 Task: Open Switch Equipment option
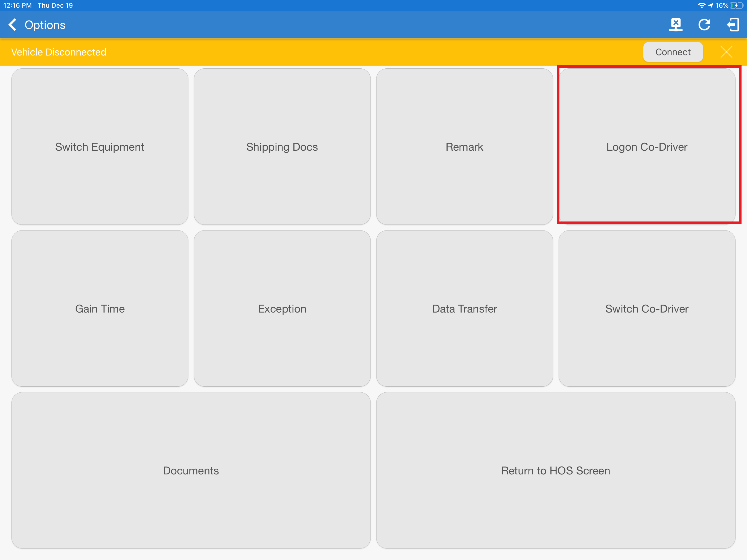point(100,147)
